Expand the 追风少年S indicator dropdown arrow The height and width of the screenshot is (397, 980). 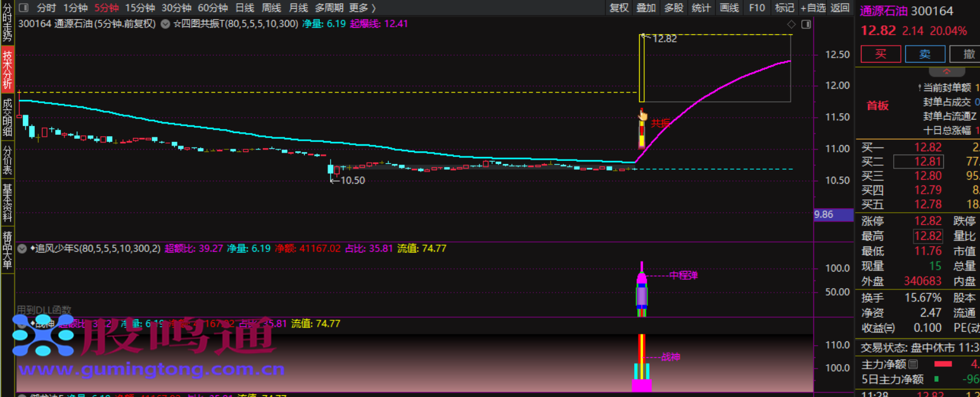23,248
